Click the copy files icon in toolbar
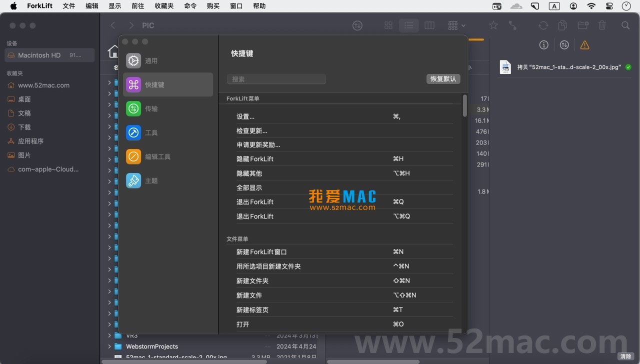Viewport: 640px width, 364px height. pyautogui.click(x=562, y=25)
